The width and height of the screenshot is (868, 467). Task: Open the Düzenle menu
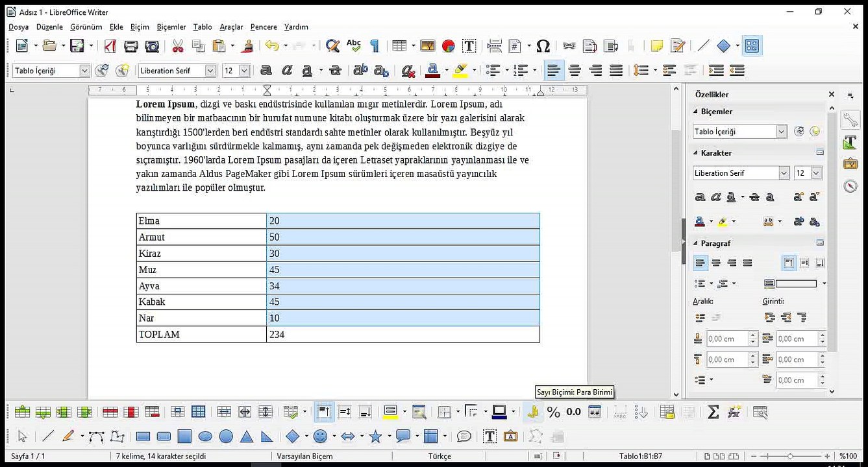tap(49, 27)
